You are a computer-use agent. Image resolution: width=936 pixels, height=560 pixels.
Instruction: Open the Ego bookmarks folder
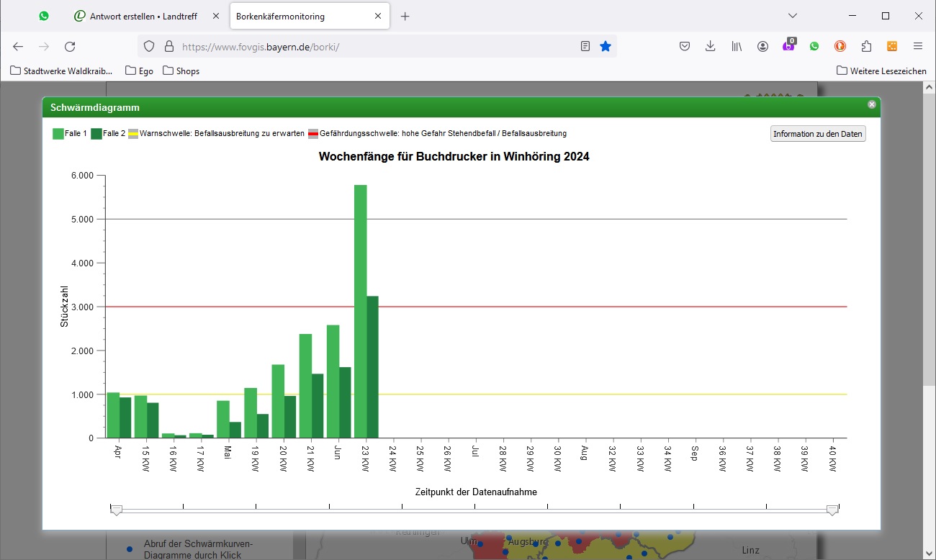click(139, 71)
